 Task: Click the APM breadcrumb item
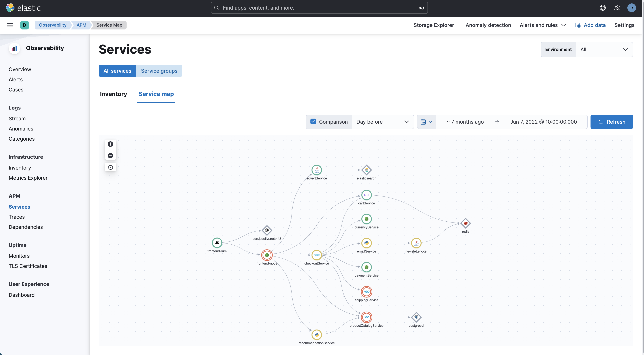[x=81, y=25]
